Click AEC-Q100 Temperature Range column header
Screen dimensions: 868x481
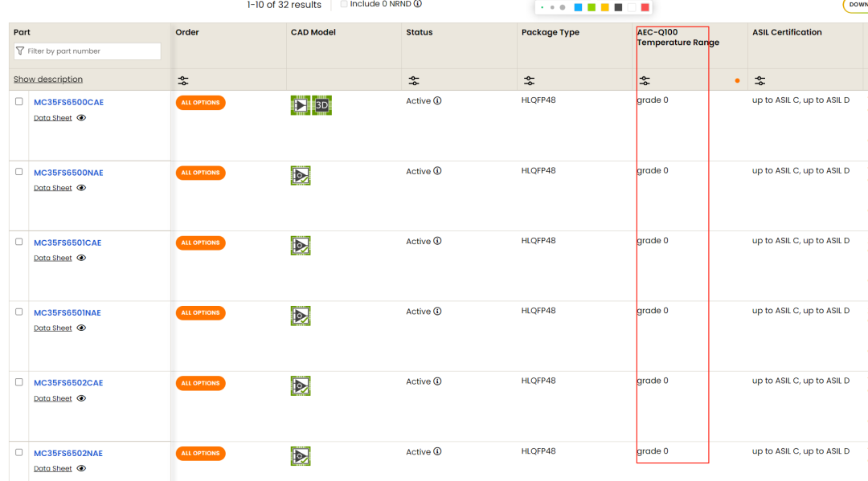[678, 37]
